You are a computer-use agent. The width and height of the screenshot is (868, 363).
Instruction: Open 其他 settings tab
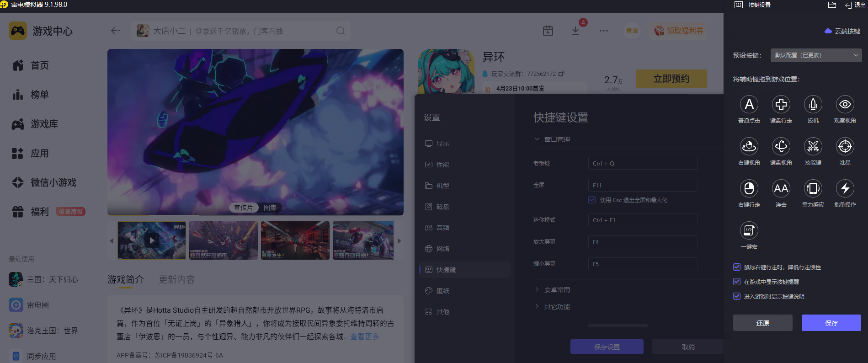[465, 312]
